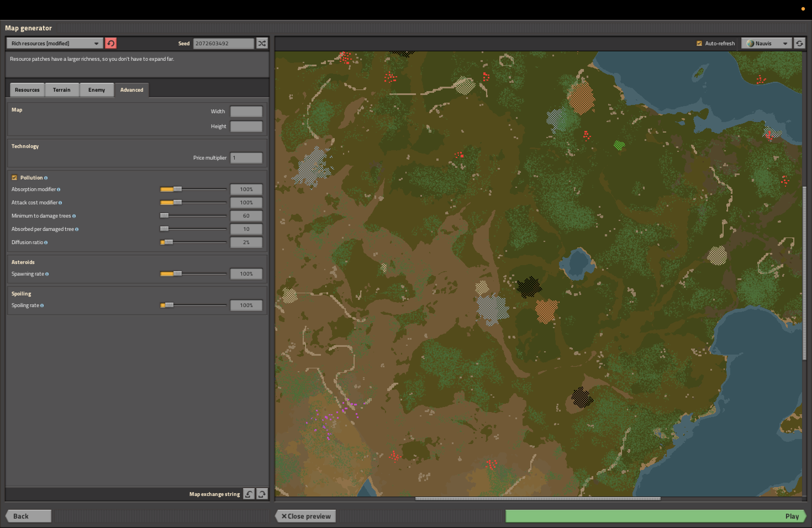
Task: Click the preview's vertical scrollbar
Action: [x=804, y=273]
